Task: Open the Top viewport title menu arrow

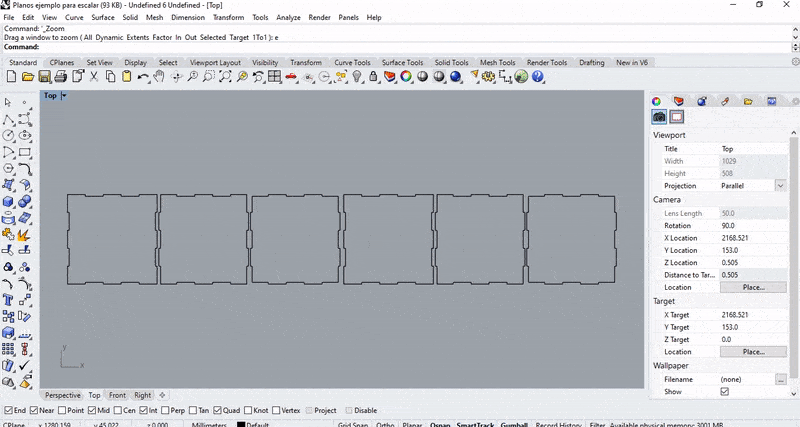Action: point(64,95)
